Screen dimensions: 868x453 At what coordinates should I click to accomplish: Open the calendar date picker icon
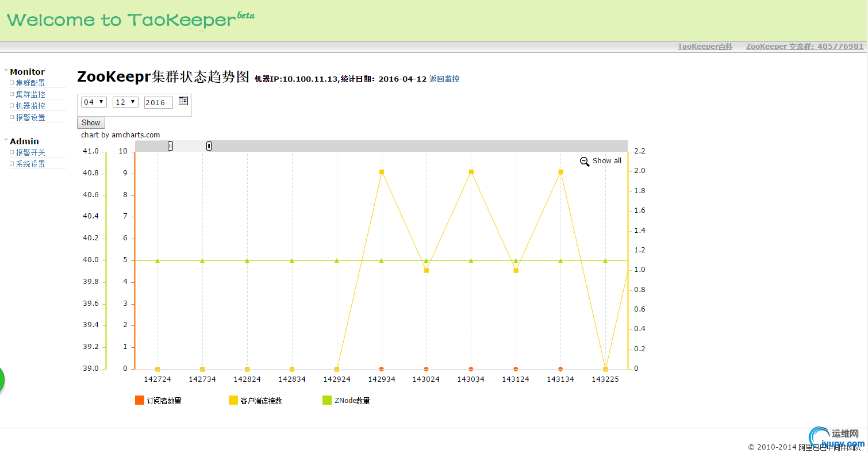click(x=183, y=101)
